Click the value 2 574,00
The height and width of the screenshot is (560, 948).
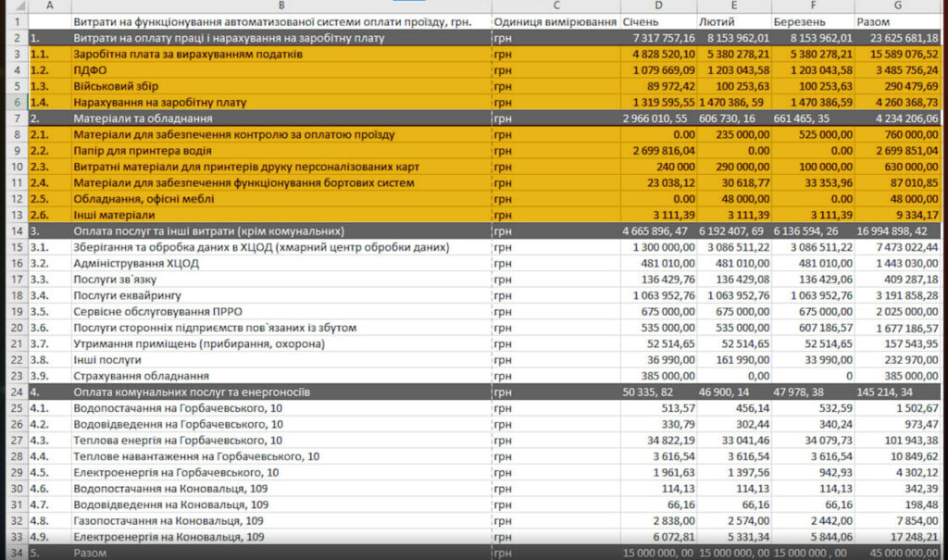click(x=748, y=521)
